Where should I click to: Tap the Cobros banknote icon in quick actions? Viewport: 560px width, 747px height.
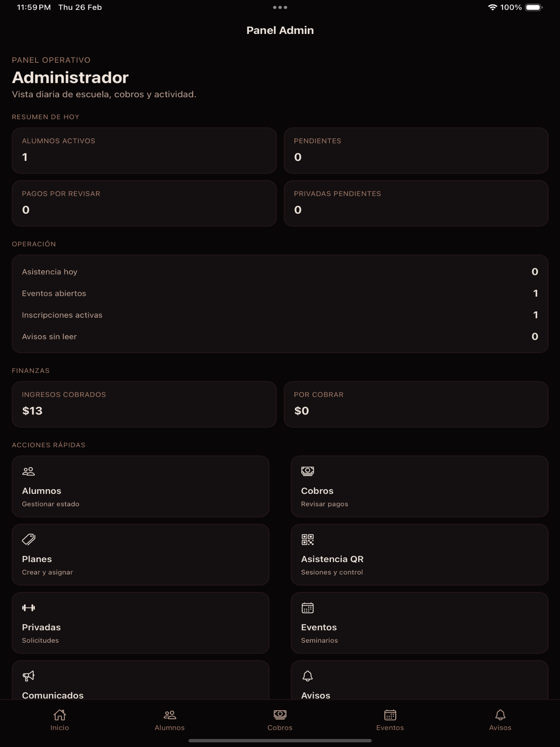(x=307, y=471)
